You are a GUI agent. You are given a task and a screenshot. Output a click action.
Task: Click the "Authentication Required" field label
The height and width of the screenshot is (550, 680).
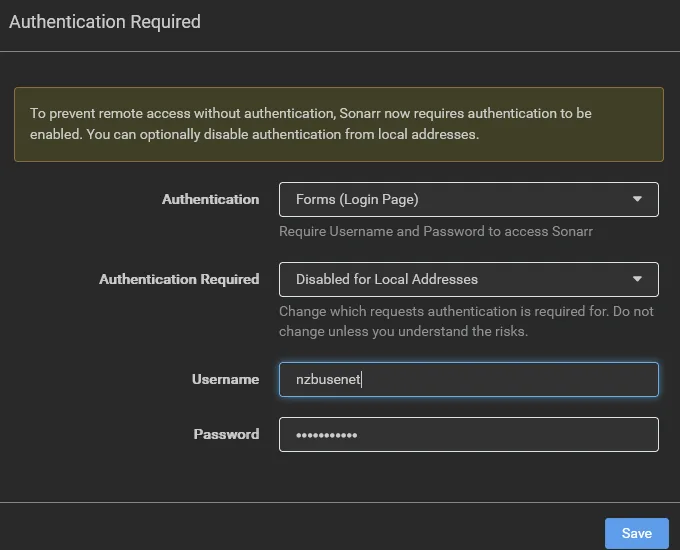pyautogui.click(x=179, y=279)
